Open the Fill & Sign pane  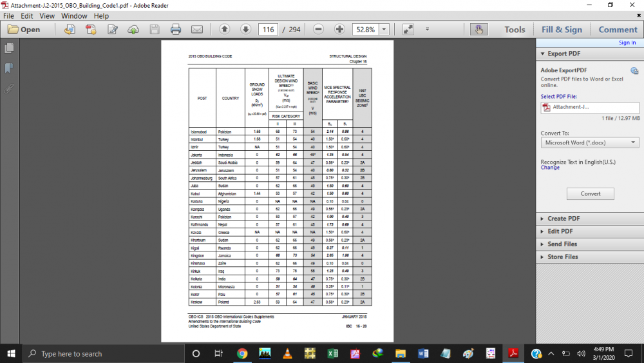tap(562, 30)
